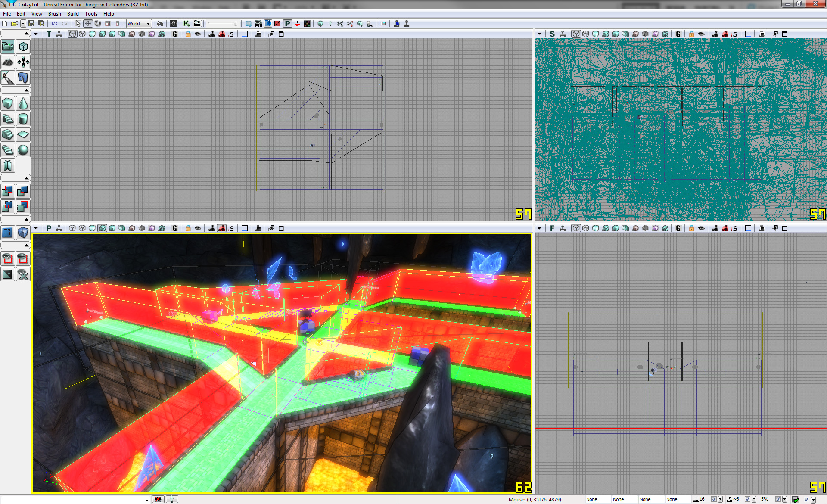Open Terrain editing mode
The image size is (827, 504).
pyautogui.click(x=8, y=62)
